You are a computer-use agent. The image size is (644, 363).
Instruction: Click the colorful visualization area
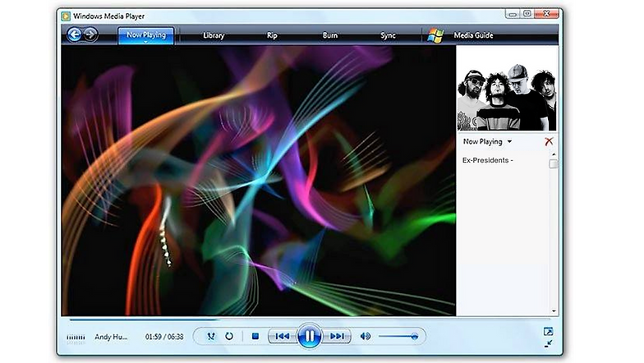258,181
